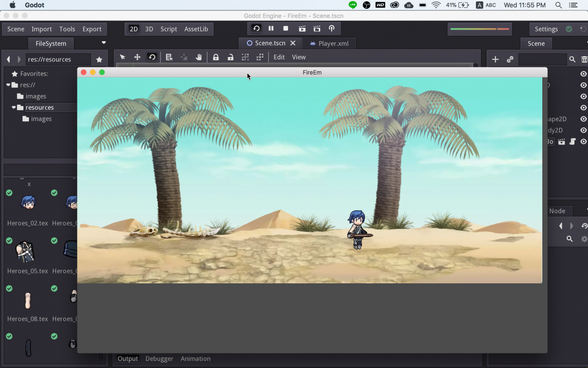The image size is (588, 368).
Task: Stop the running scene
Action: 286,29
